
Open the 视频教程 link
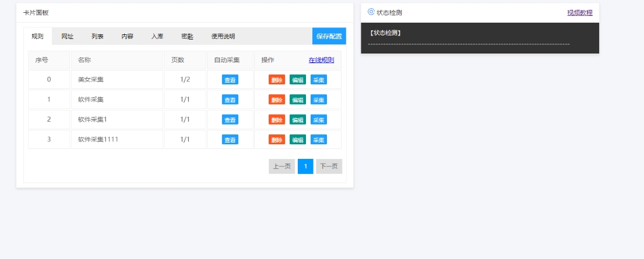click(580, 12)
